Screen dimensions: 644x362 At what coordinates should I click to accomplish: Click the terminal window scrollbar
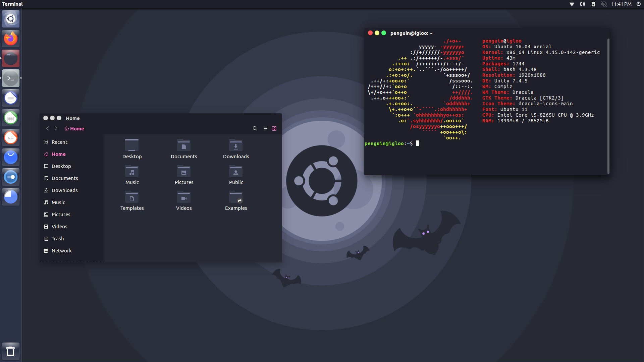608,106
